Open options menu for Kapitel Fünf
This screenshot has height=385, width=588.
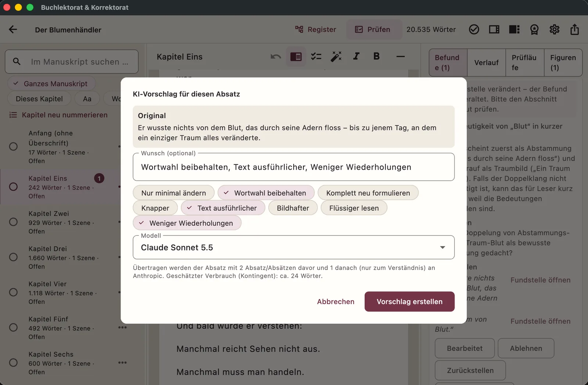[x=122, y=327]
